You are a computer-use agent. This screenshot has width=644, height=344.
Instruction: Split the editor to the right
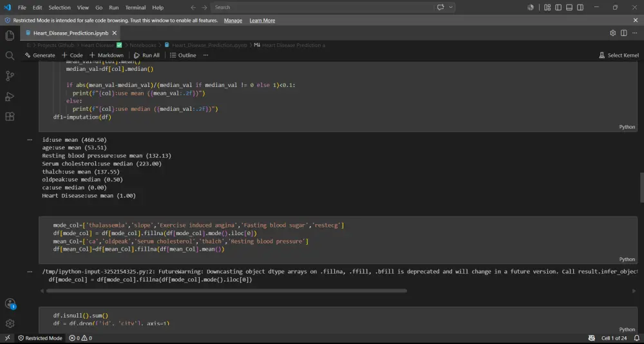(624, 33)
